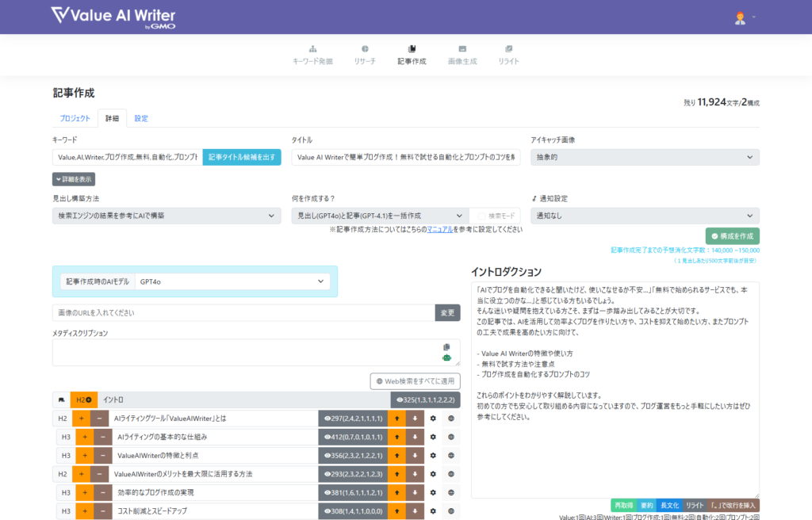Toggle eye count 412 for 'AIライティングの基本的な仕組み'
Screen dimensions: 812x520
(x=352, y=437)
